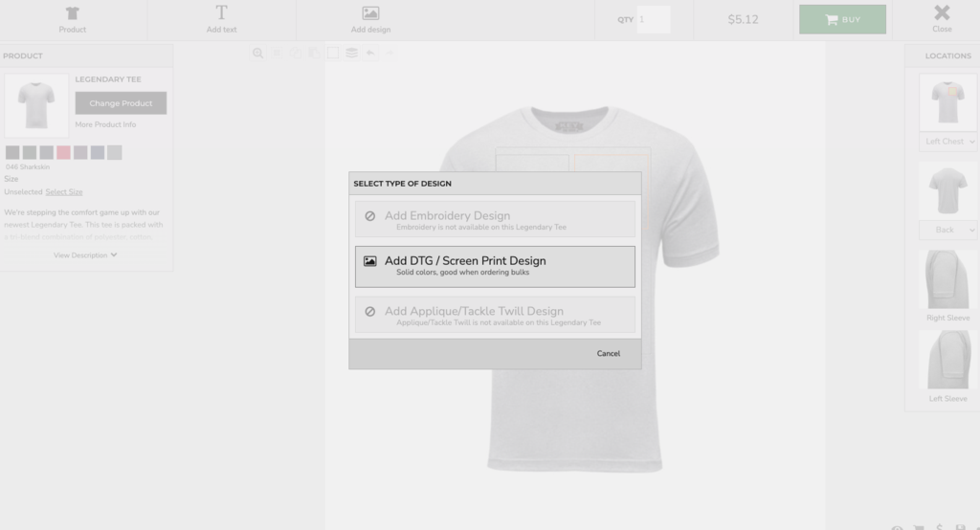Viewport: 980px width, 530px height.
Task: Click the Add text icon
Action: pyautogui.click(x=221, y=13)
